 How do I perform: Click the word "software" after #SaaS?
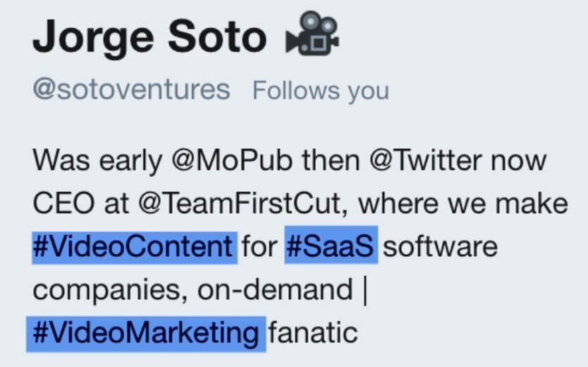tap(440, 248)
